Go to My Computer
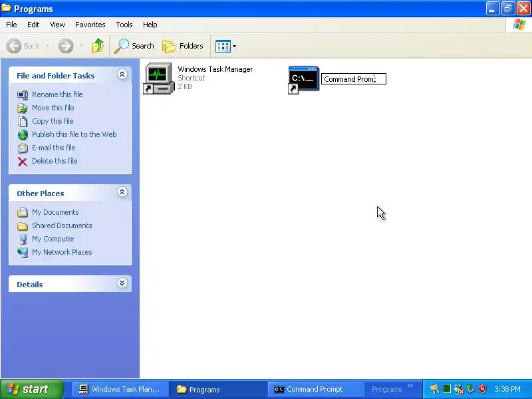This screenshot has width=532, height=399. 53,239
